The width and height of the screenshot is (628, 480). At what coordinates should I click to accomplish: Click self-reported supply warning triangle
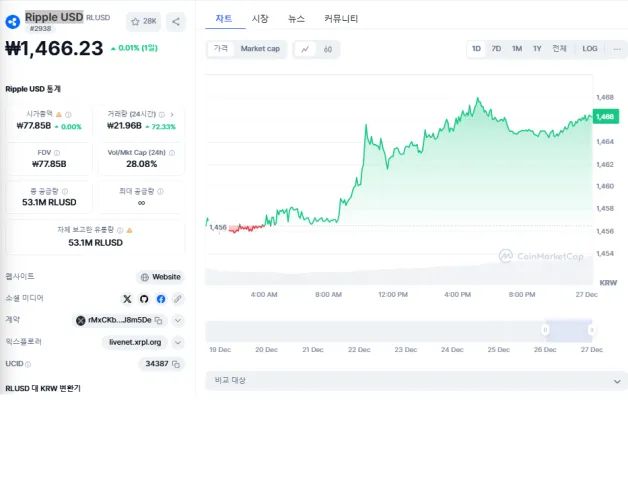click(x=129, y=230)
